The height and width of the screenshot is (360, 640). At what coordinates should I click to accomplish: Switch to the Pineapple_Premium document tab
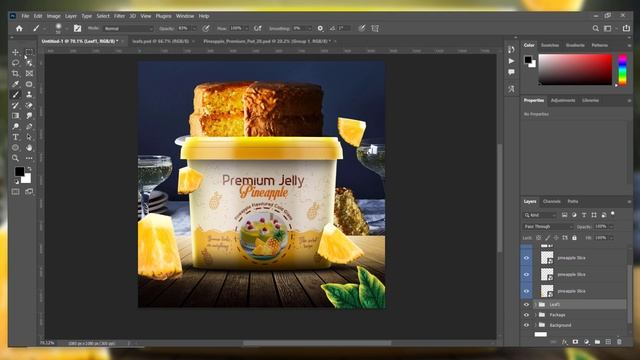click(x=267, y=41)
